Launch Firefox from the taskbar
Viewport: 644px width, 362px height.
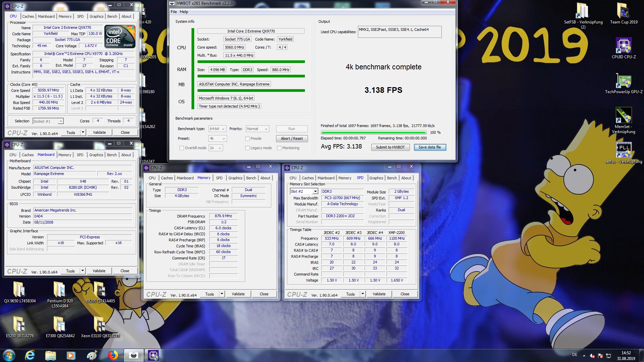click(113, 355)
